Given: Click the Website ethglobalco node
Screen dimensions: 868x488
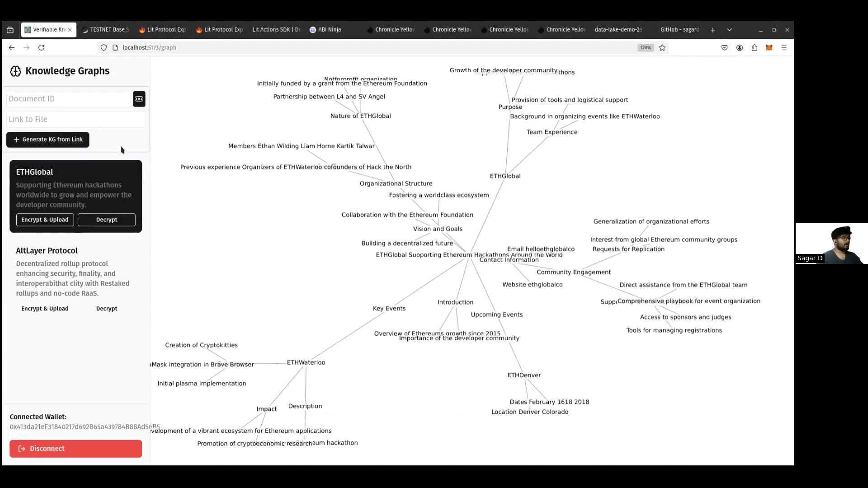Looking at the screenshot, I should (533, 285).
